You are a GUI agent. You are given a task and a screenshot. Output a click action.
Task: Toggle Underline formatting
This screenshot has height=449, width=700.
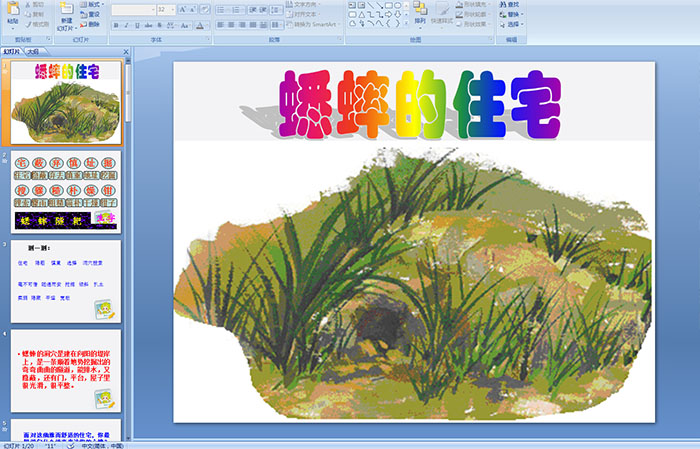coord(137,25)
